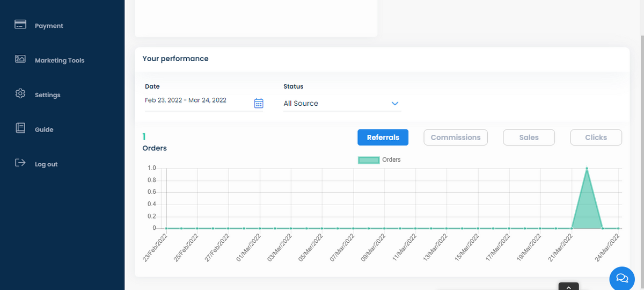Expand the All Source dropdown arrow
Viewport: 644px width, 290px height.
pos(395,103)
